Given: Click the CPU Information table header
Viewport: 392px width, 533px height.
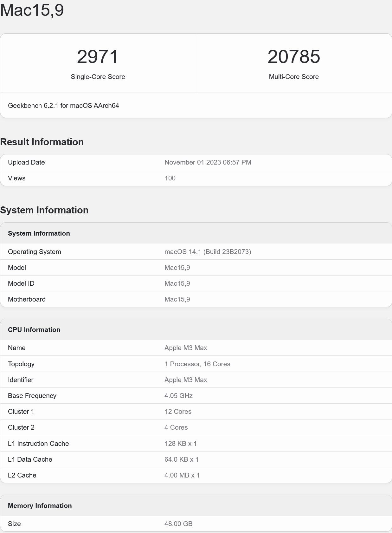Looking at the screenshot, I should [34, 330].
